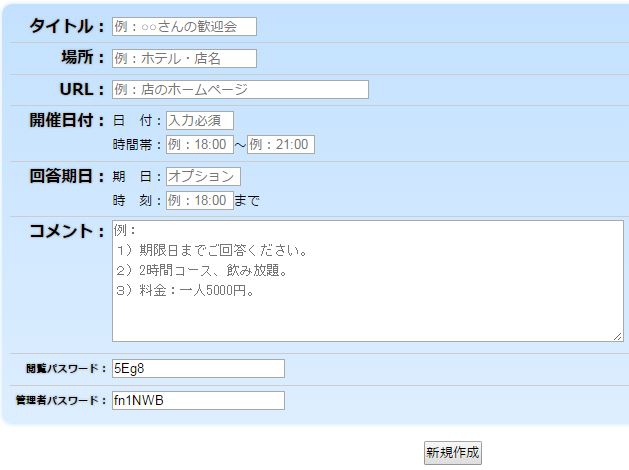Click the 場所 label
The image size is (629, 470).
click(83, 57)
